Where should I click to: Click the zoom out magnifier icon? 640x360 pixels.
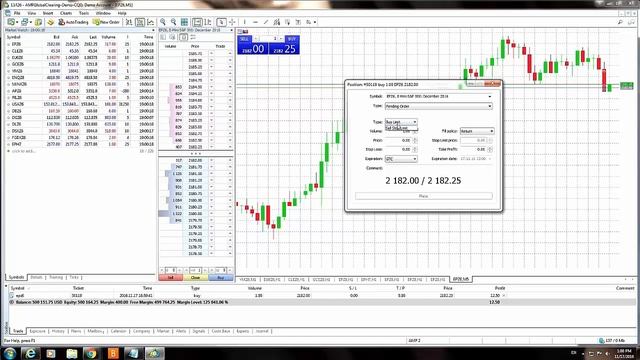[x=173, y=22]
